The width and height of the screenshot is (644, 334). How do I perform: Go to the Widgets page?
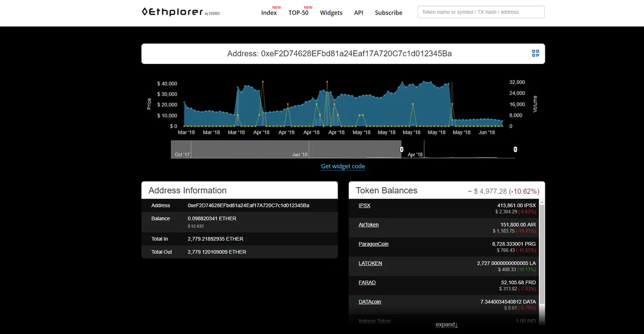pyautogui.click(x=331, y=13)
